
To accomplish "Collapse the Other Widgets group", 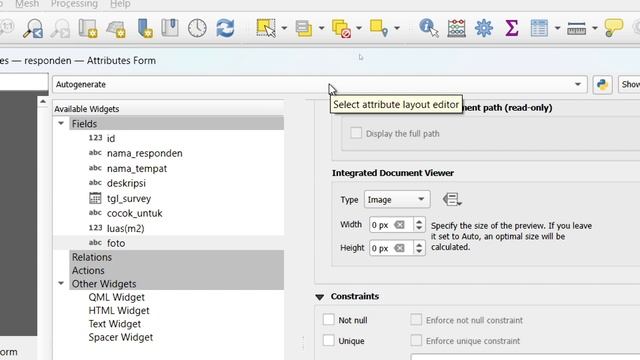I will point(61,283).
